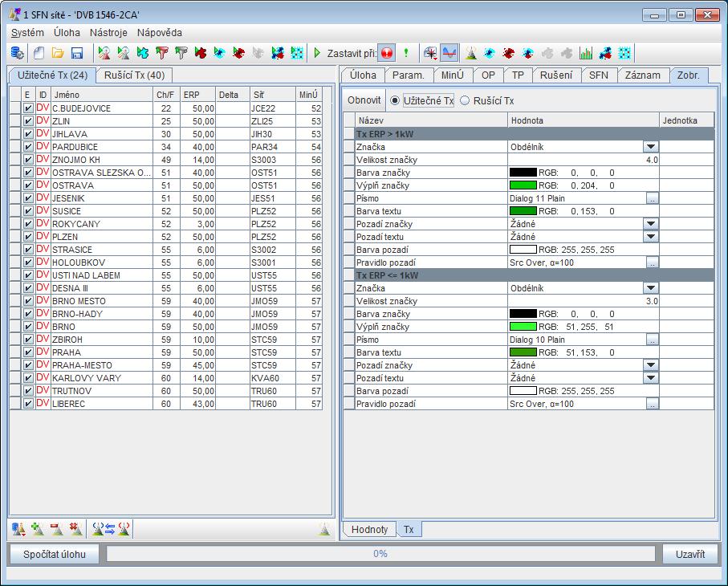Click the Obnovit button

364,100
